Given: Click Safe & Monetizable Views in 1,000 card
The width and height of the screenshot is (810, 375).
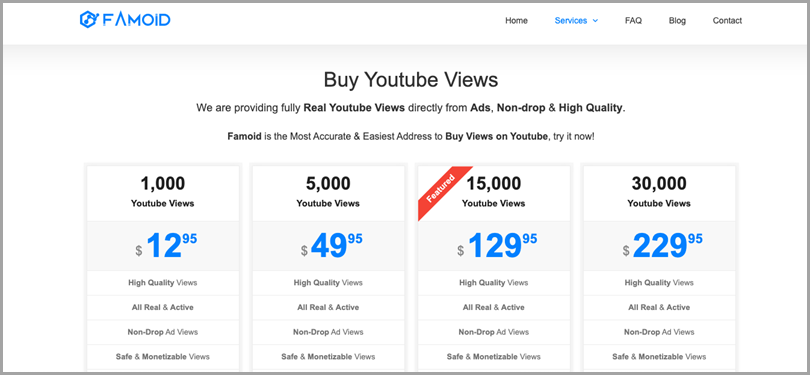Looking at the screenshot, I should pyautogui.click(x=163, y=357).
